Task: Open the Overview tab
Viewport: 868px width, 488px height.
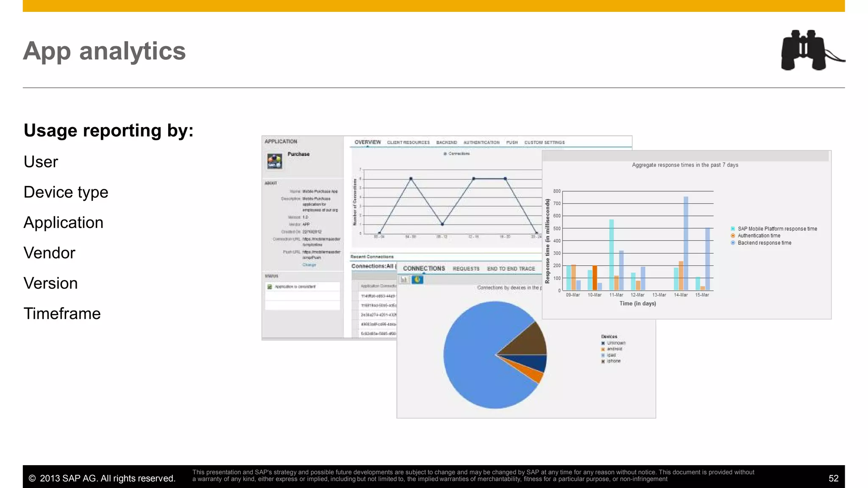Action: coord(367,142)
